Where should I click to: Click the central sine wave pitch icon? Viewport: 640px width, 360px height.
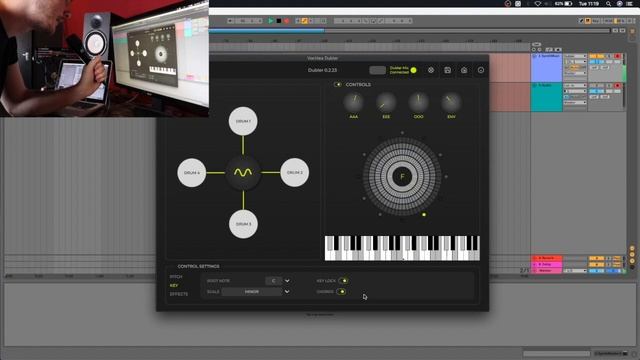tap(243, 173)
